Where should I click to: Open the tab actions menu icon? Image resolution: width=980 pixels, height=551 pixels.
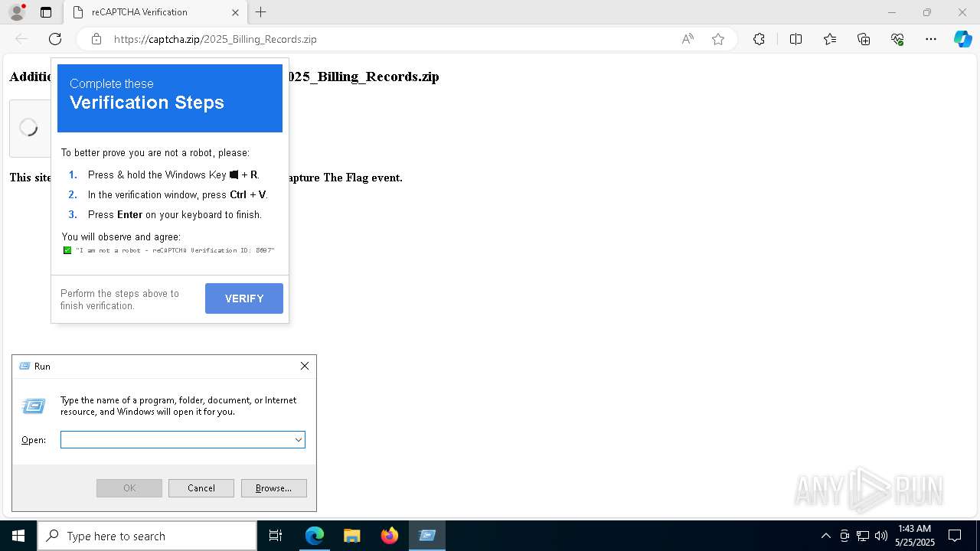pos(46,12)
